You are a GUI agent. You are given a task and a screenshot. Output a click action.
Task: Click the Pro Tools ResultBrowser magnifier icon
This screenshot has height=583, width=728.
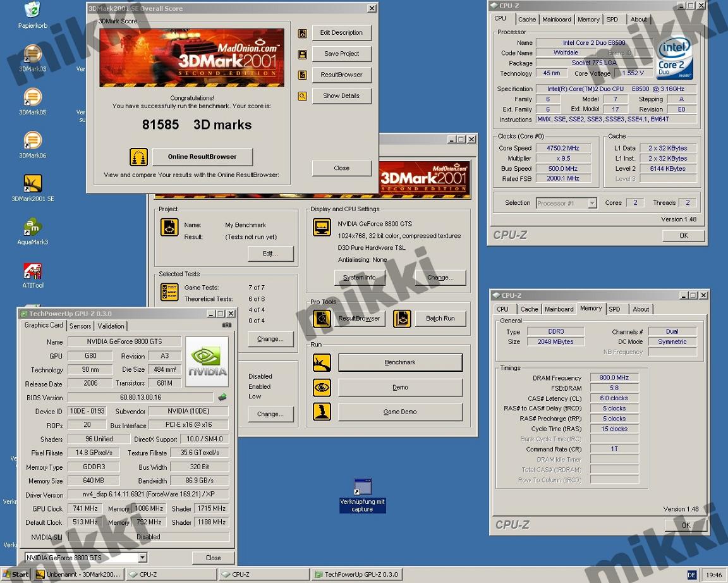(x=322, y=319)
